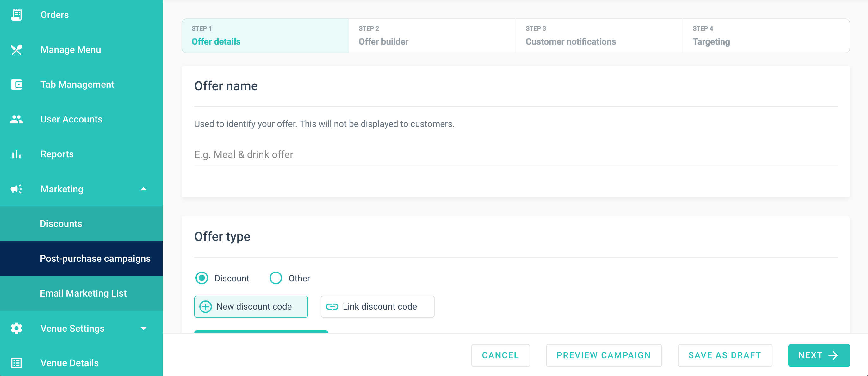Screen dimensions: 868x376
Task: Open the Email Marketing List page
Action: pyautogui.click(x=83, y=293)
